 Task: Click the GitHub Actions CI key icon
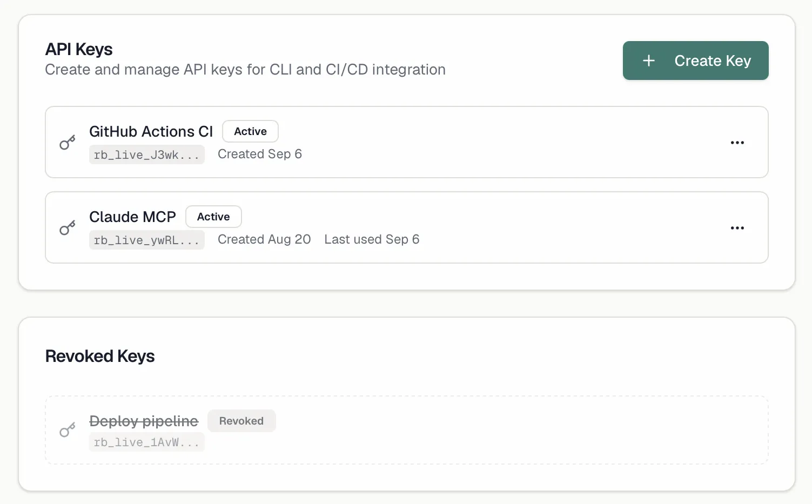click(x=68, y=143)
